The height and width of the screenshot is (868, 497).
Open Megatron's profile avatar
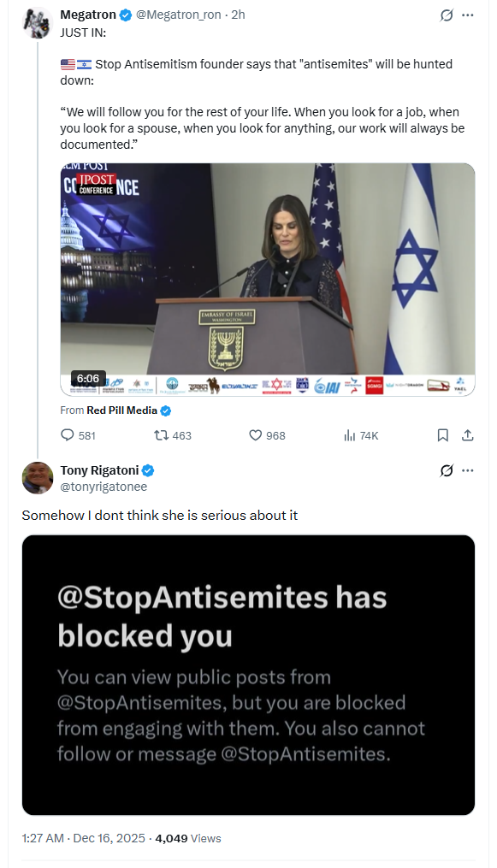(x=37, y=23)
